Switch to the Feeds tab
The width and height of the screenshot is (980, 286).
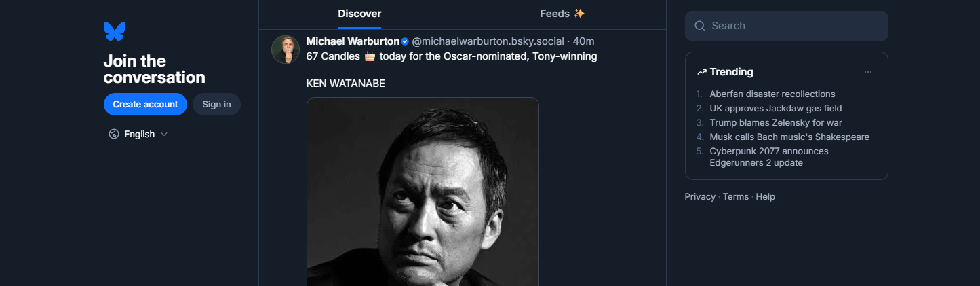pyautogui.click(x=562, y=14)
